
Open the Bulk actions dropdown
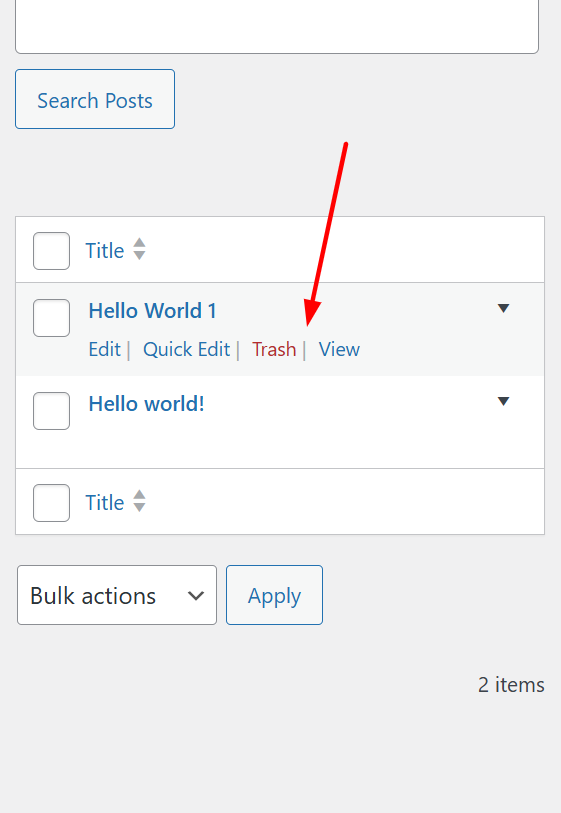pyautogui.click(x=117, y=595)
